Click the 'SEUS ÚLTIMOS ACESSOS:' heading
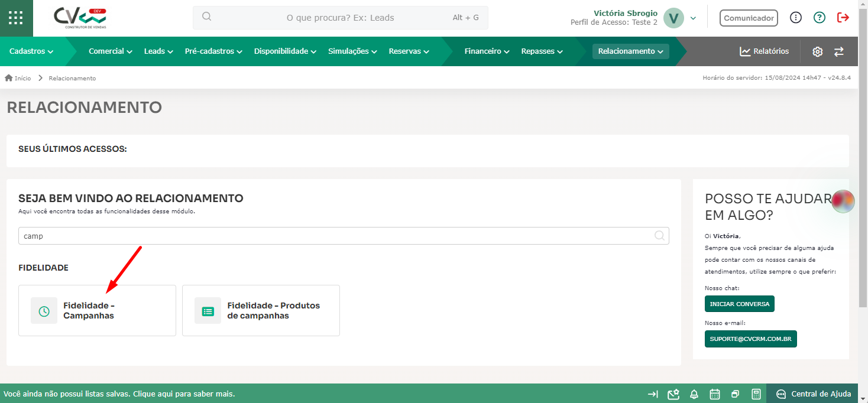868x403 pixels. (73, 149)
